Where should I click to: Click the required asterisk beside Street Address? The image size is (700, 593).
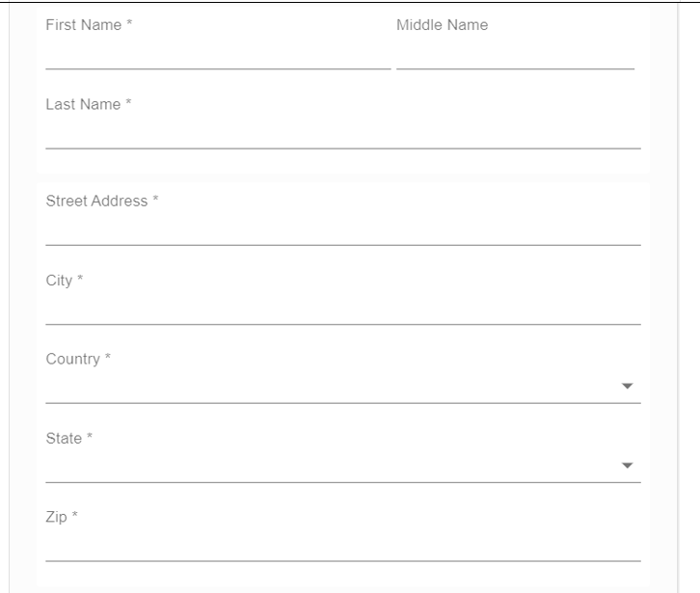155,200
